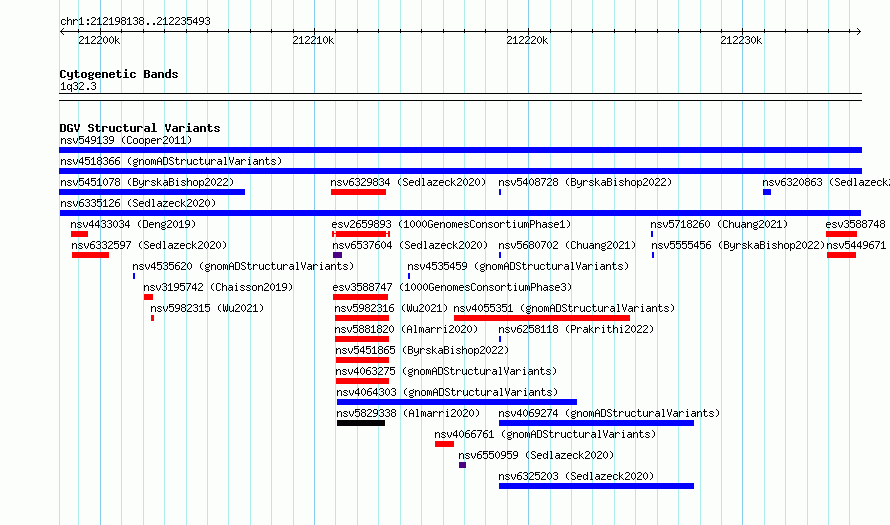Click nsv4433034 (Deng2019) label
The width and height of the screenshot is (890, 525).
click(x=133, y=224)
